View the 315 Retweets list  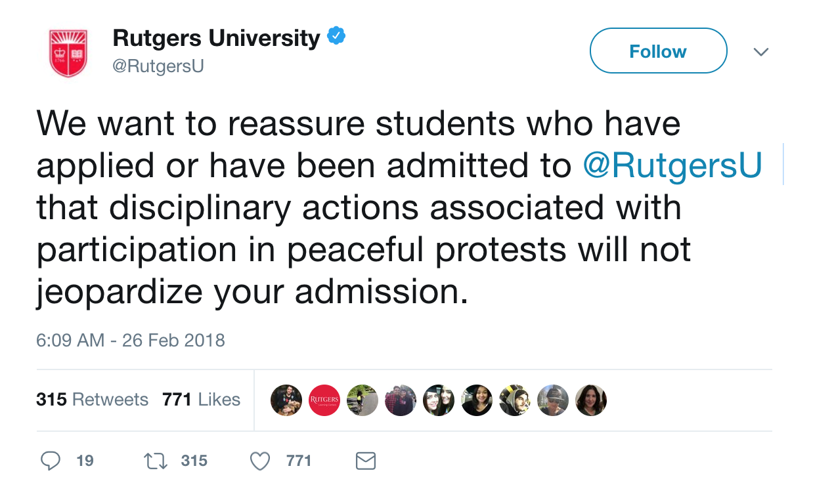(92, 400)
